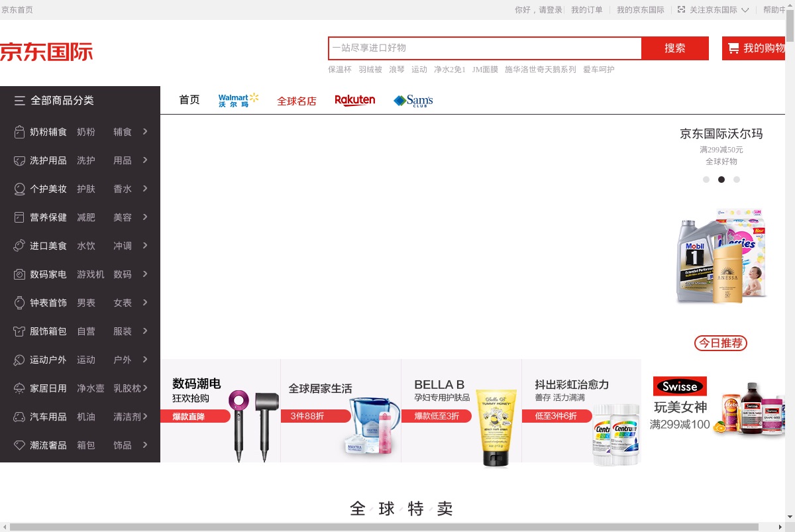Open 全部商品分类 menu header
The image size is (795, 532).
click(x=80, y=101)
